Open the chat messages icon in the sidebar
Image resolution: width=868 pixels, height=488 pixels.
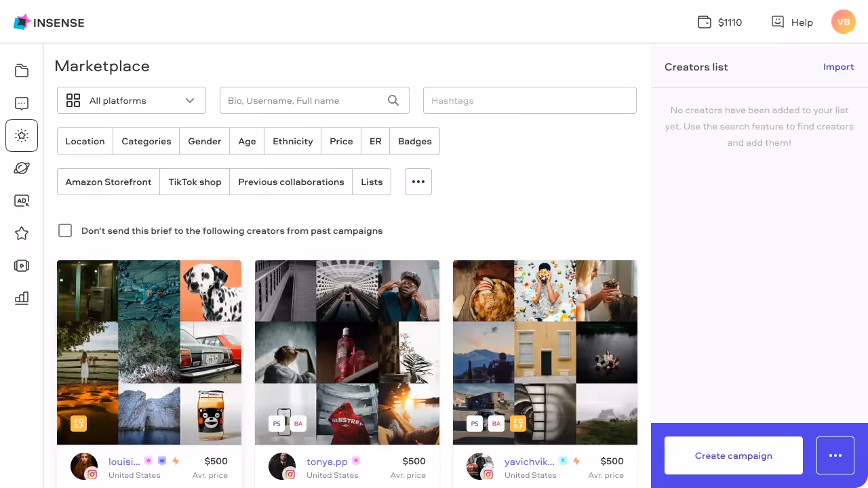[x=21, y=103]
